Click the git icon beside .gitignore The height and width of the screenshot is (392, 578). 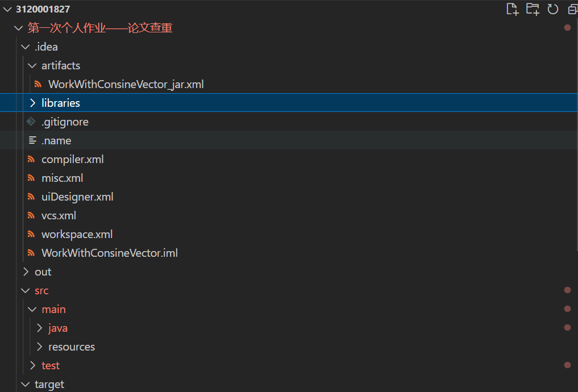[31, 122]
